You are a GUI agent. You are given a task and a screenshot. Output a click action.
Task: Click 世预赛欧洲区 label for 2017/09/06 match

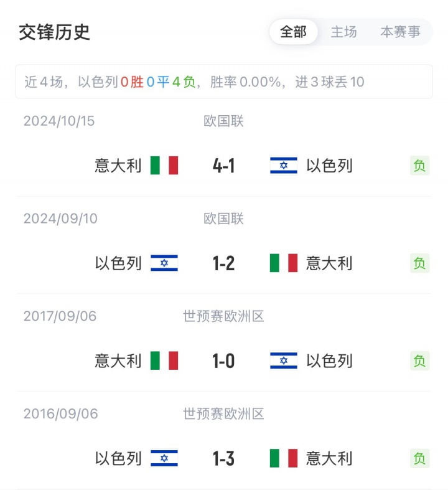223,316
